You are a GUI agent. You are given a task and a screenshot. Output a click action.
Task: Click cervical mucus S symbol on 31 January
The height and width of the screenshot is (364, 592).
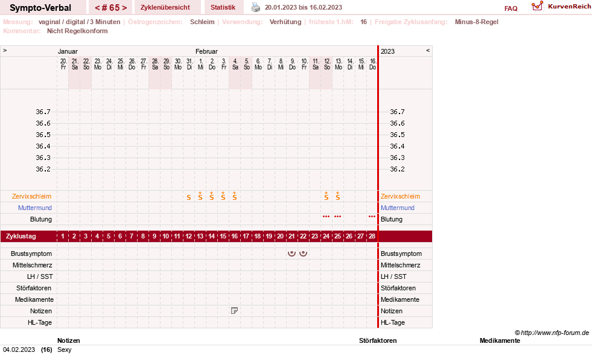pos(189,197)
